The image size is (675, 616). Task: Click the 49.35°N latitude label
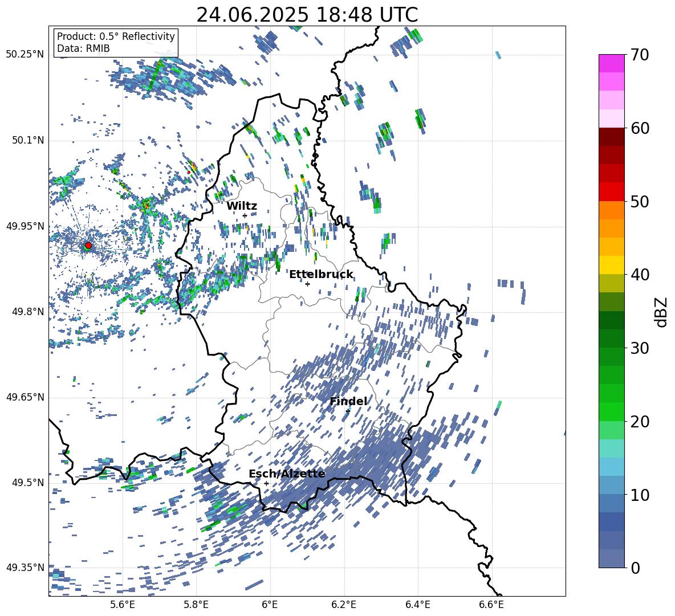click(25, 568)
